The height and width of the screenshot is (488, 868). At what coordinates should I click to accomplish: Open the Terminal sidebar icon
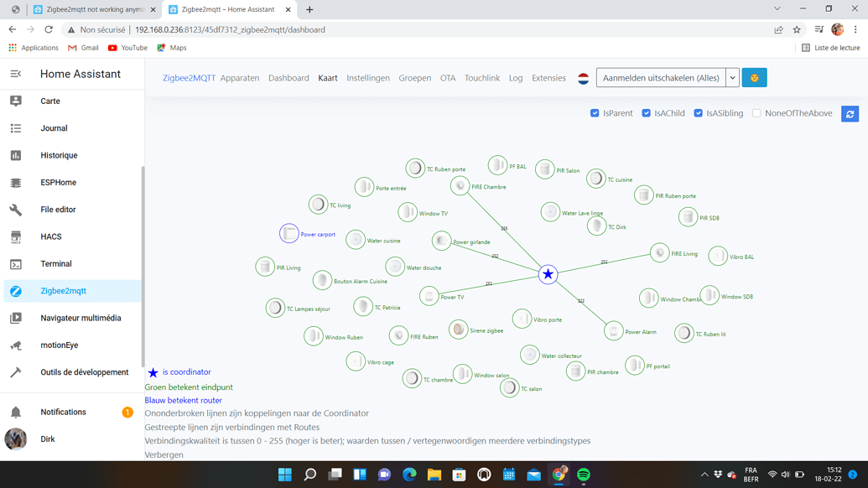tap(15, 264)
